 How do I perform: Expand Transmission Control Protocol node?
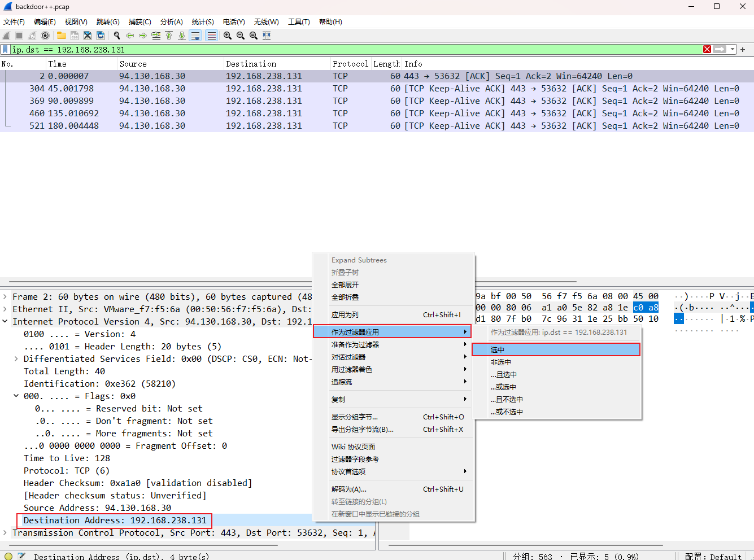pyautogui.click(x=5, y=532)
